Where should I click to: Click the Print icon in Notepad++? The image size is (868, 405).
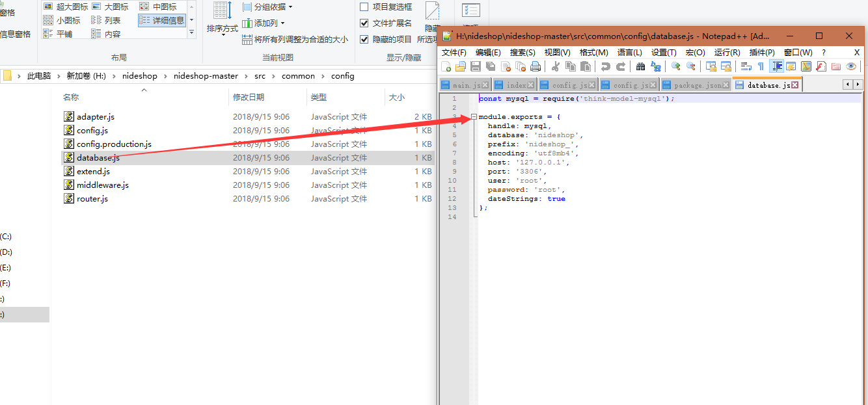pyautogui.click(x=536, y=66)
